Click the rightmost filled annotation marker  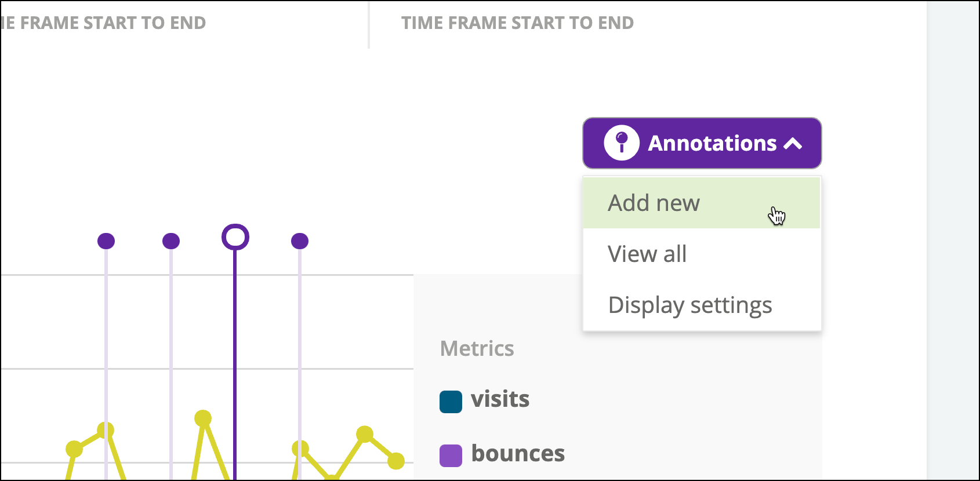coord(300,240)
